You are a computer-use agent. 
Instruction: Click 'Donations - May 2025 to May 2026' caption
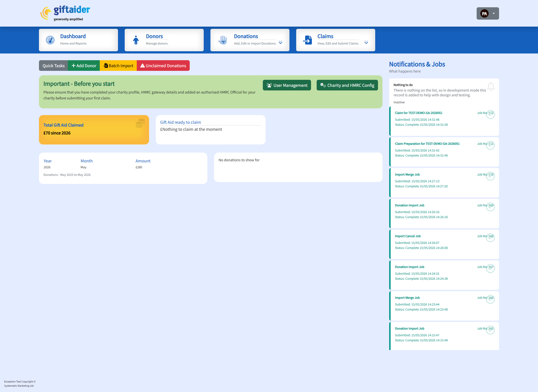67,175
